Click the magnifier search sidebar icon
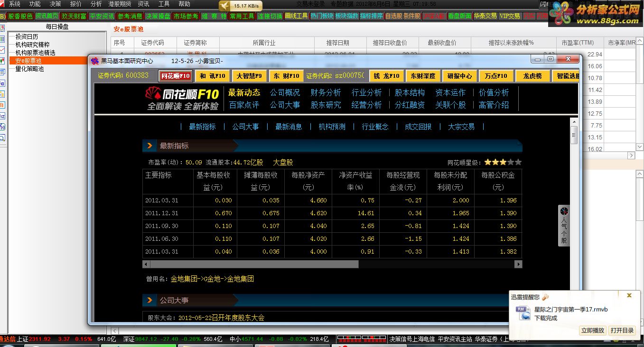Viewport: 644px width, 347px height. tap(2, 138)
